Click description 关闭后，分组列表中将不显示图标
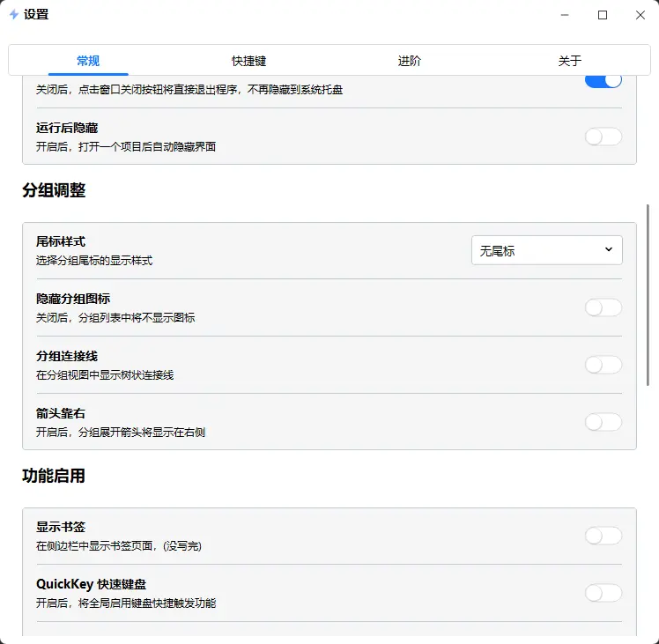 pyautogui.click(x=115, y=318)
